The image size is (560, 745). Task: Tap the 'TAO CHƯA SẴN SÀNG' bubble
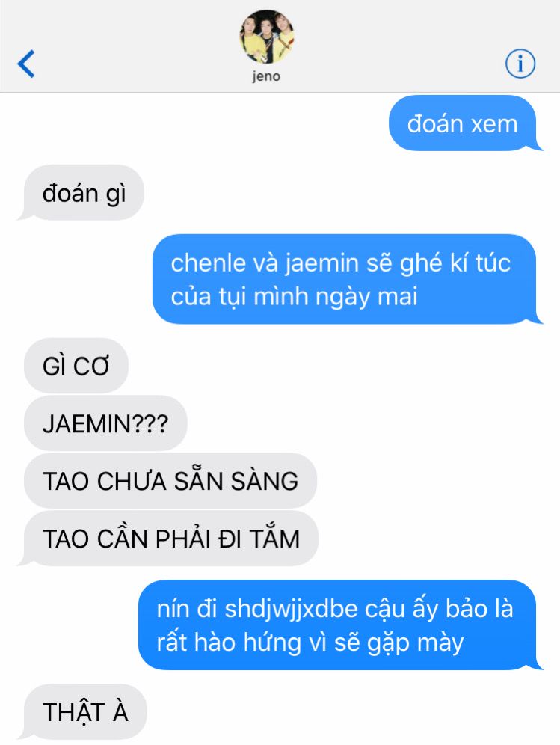170,480
